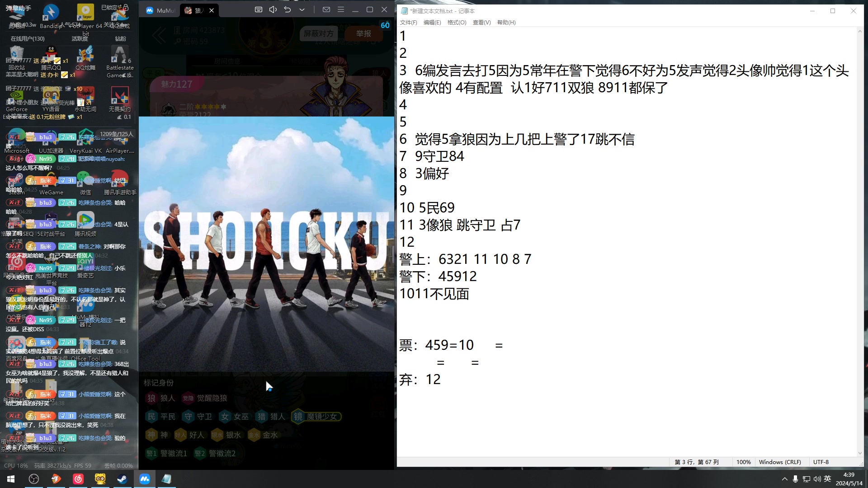Mark identity as 女巫
This screenshot has width=868, height=488.
point(234,417)
